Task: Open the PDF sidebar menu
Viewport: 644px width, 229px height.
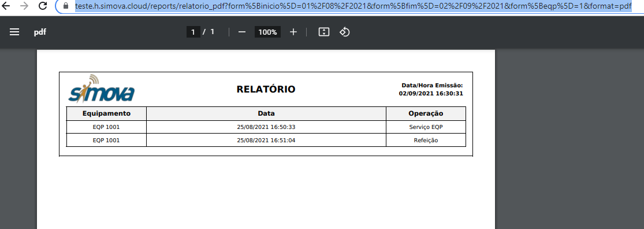Action: pyautogui.click(x=14, y=32)
